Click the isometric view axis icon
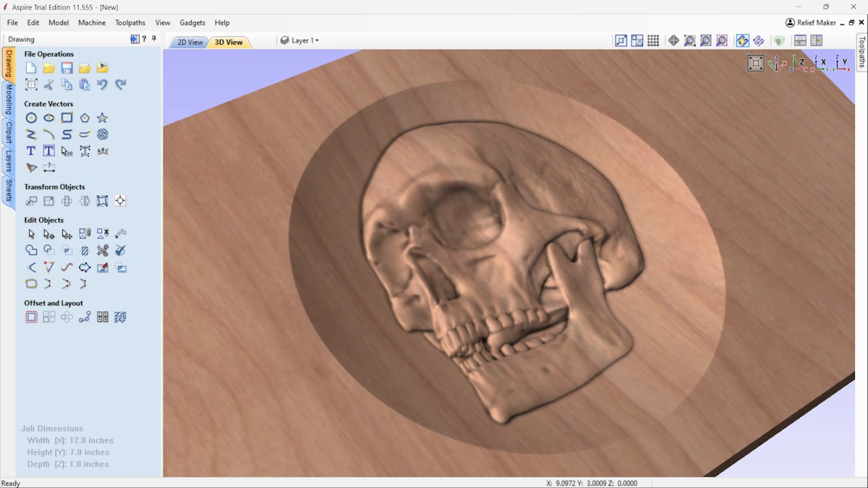The image size is (868, 488). coord(777,64)
